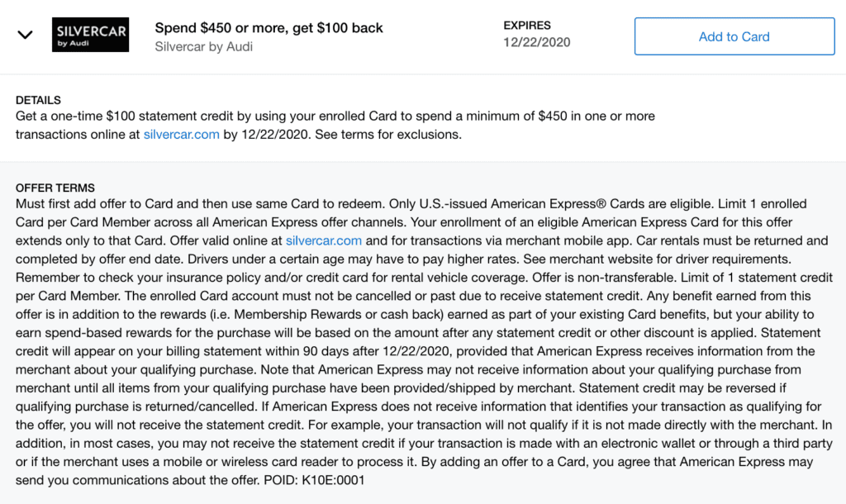Click 'See terms for exclusions' sentence
The height and width of the screenshot is (504, 846).
click(388, 135)
